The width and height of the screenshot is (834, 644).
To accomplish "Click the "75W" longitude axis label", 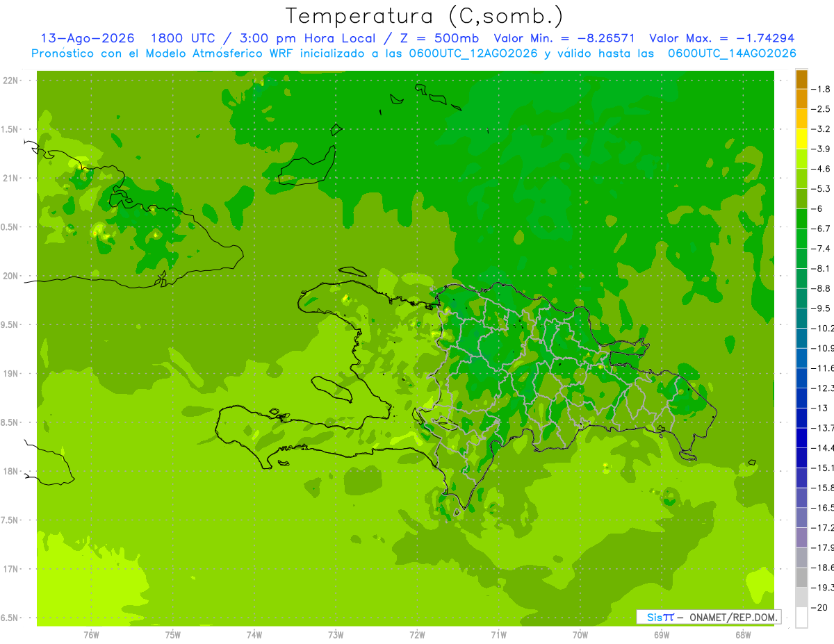I will click(x=173, y=636).
